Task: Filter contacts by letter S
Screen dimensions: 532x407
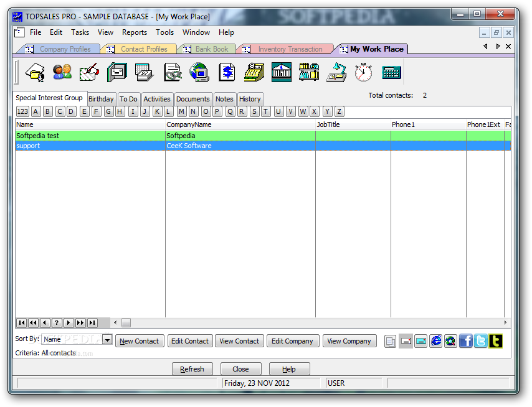Action: [x=254, y=111]
